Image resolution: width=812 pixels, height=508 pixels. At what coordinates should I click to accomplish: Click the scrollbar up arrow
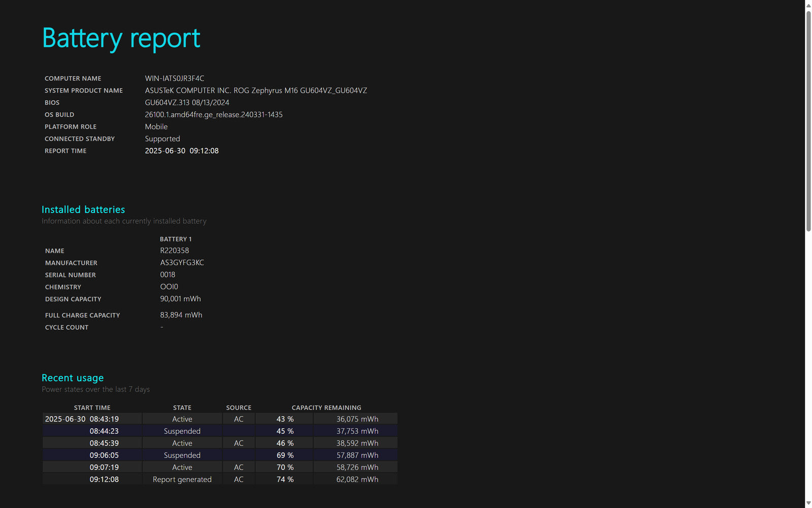coord(808,5)
